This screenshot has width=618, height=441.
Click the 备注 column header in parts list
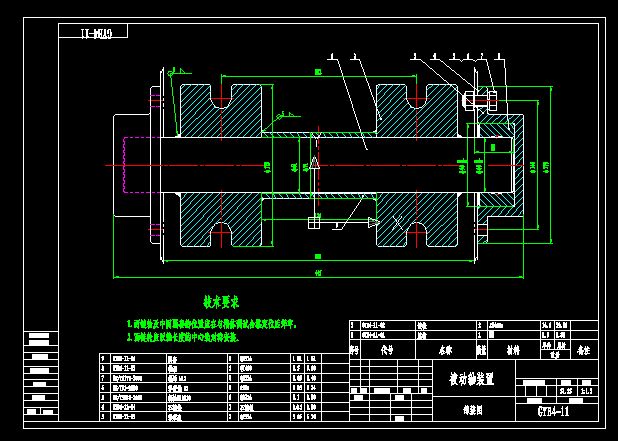click(x=583, y=350)
